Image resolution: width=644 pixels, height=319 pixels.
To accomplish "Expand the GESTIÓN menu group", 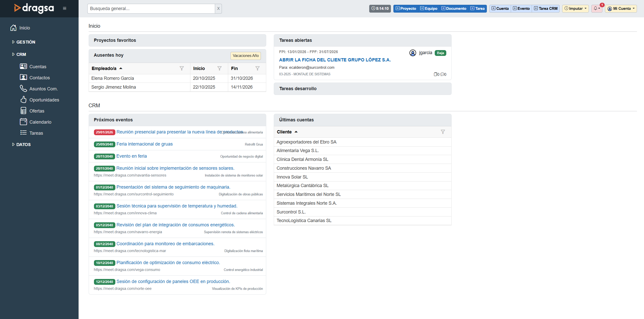I will [25, 42].
